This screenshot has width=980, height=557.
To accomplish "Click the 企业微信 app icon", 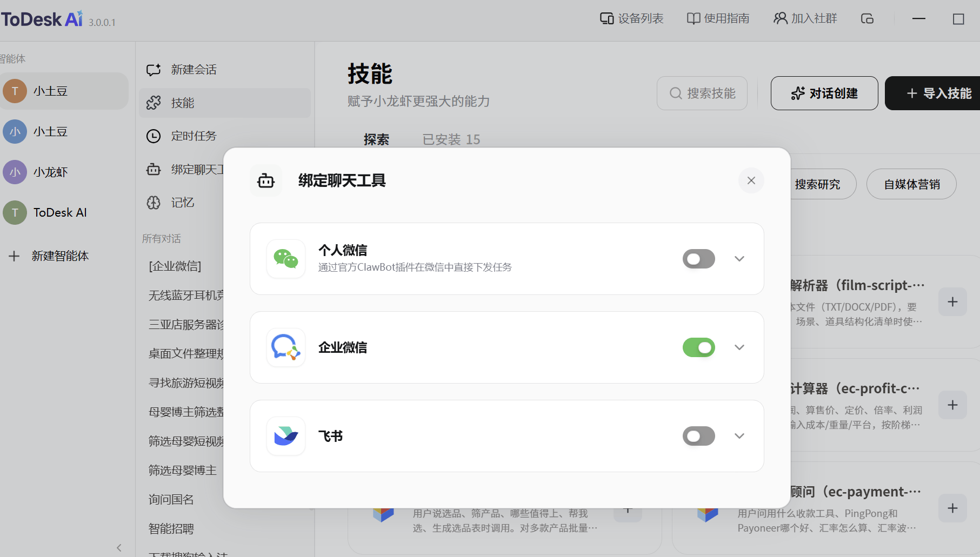I will coord(286,347).
